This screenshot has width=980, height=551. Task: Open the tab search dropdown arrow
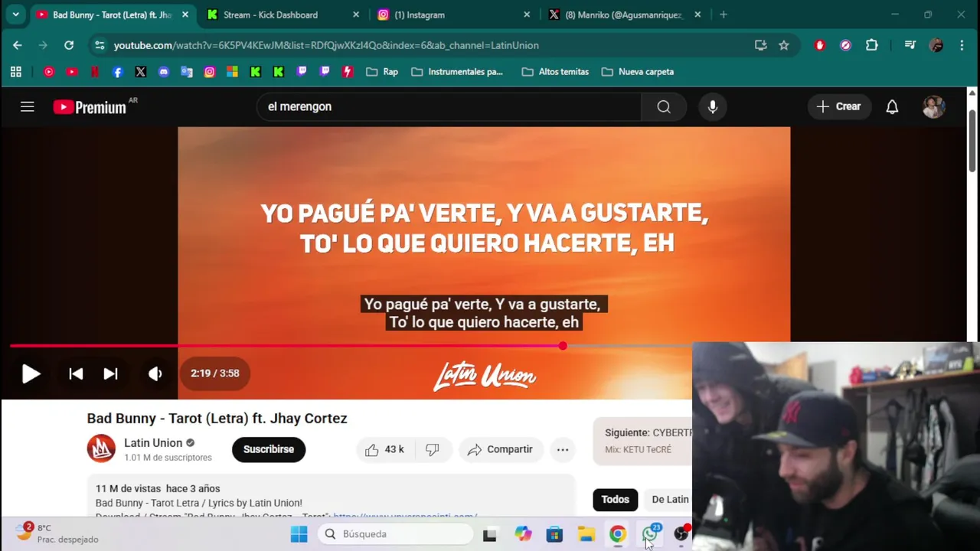pos(15,15)
